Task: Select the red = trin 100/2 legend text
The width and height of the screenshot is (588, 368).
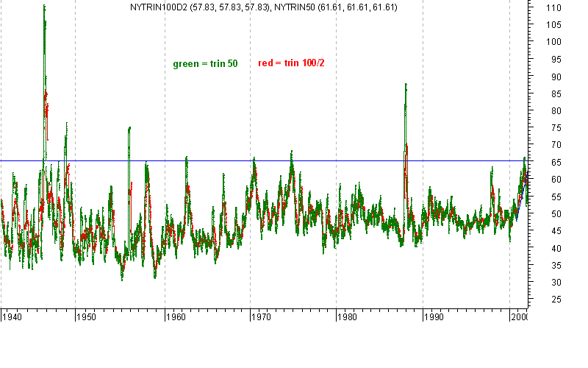Action: pyautogui.click(x=291, y=63)
